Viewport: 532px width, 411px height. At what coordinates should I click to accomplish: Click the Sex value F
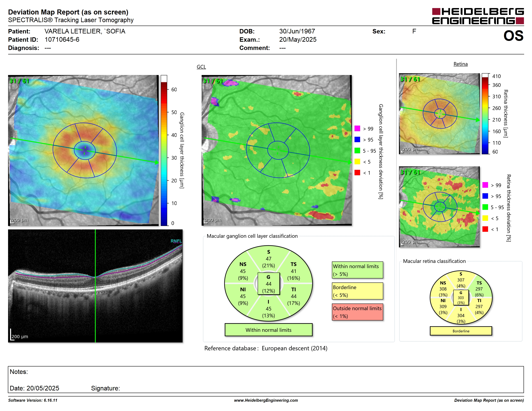tap(414, 31)
